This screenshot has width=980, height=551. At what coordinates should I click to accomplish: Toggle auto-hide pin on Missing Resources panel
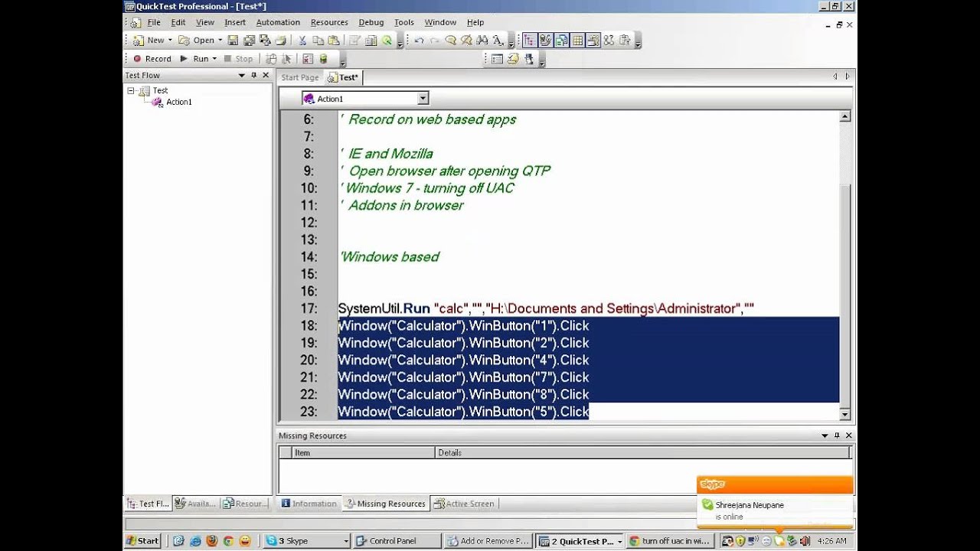pos(837,435)
